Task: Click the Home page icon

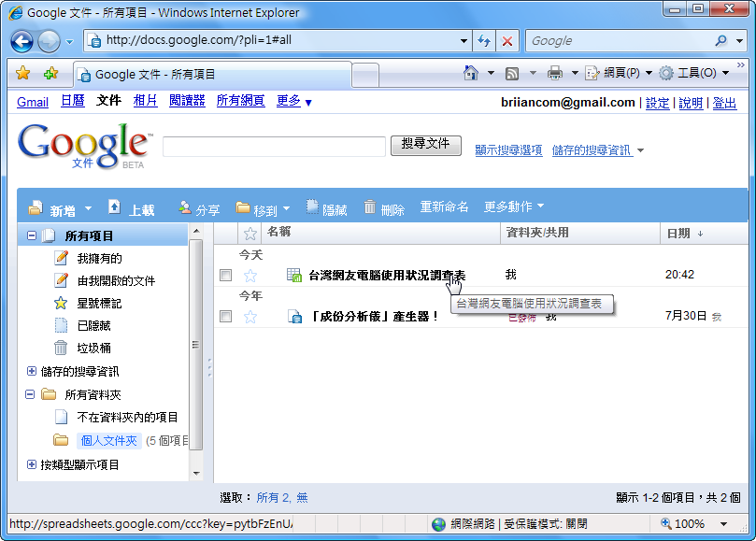Action: point(471,73)
